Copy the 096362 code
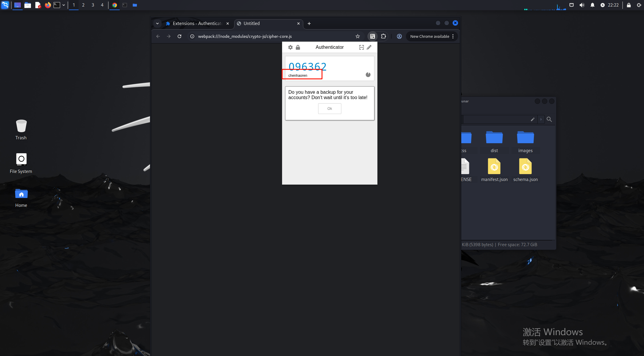The height and width of the screenshot is (356, 644). [x=307, y=66]
